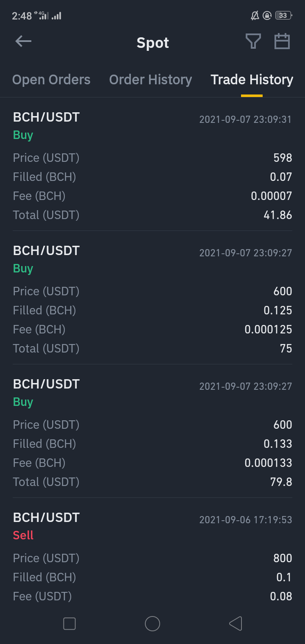Tap the battery indicator in status bar
The width and height of the screenshot is (305, 644).
(x=284, y=16)
